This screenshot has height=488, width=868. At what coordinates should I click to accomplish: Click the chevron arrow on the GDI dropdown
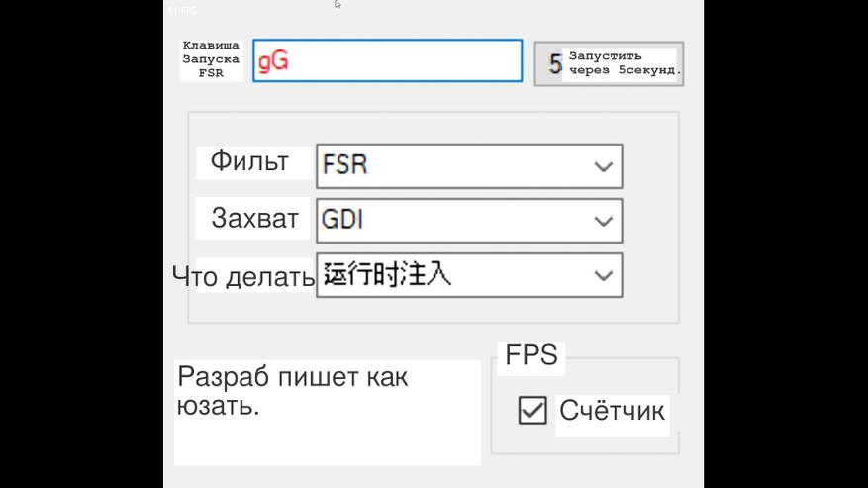point(603,221)
